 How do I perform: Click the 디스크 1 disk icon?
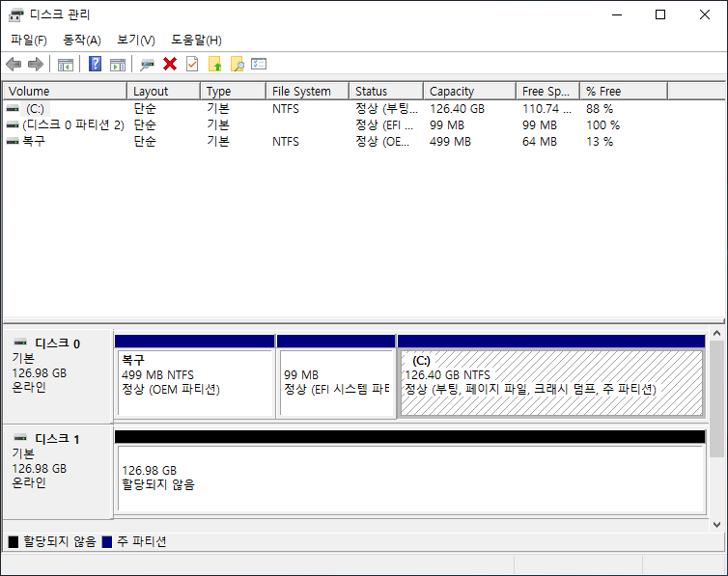pyautogui.click(x=20, y=438)
